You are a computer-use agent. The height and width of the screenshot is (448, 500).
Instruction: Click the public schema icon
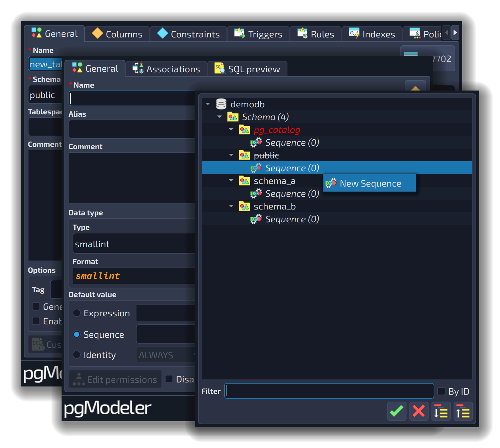244,155
